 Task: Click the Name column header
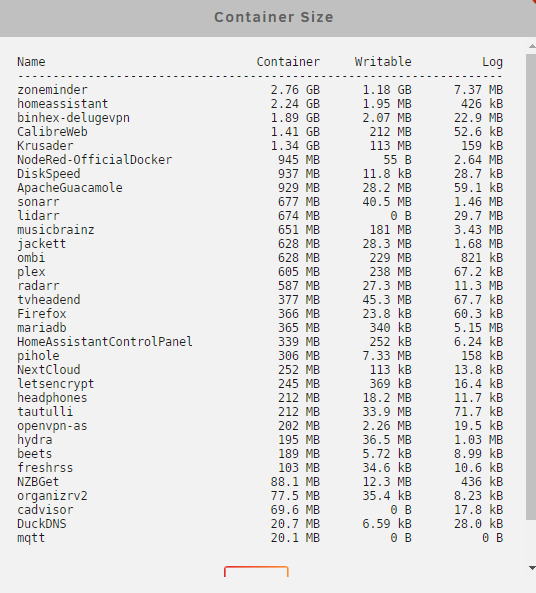[31, 62]
